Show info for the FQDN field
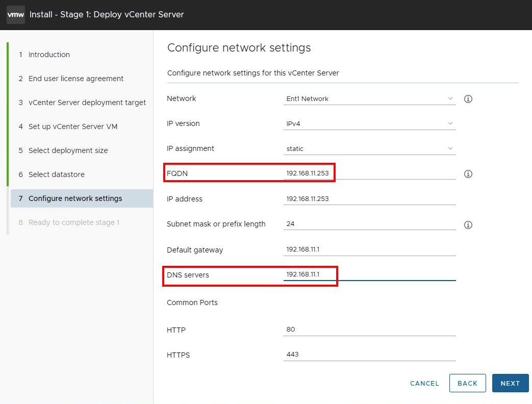 coord(468,174)
